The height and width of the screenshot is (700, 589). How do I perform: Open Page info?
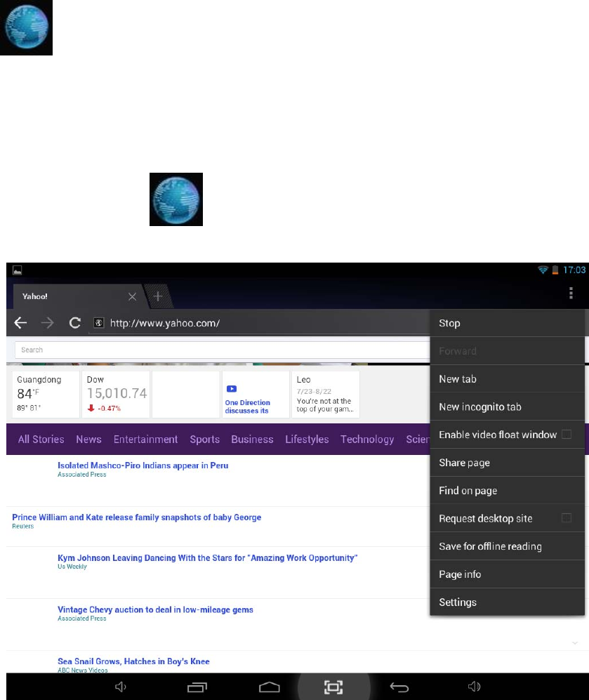507,574
